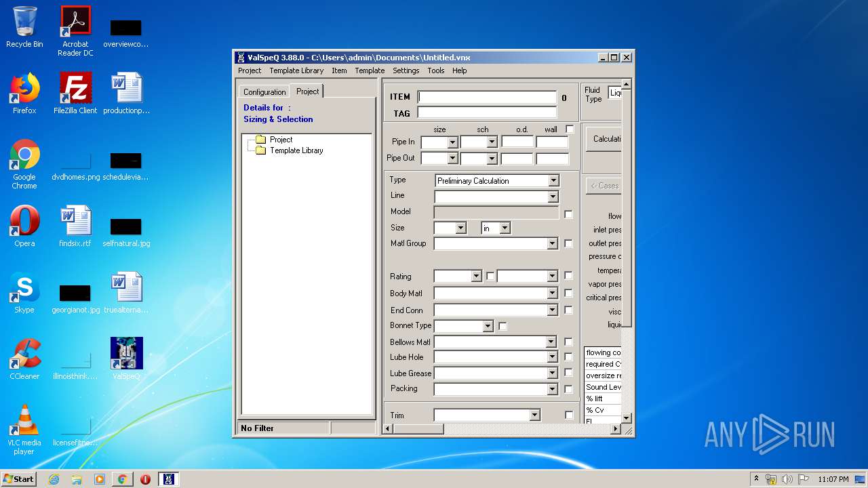Select Project folder in tree
Screen dimensions: 868x488
(275, 140)
